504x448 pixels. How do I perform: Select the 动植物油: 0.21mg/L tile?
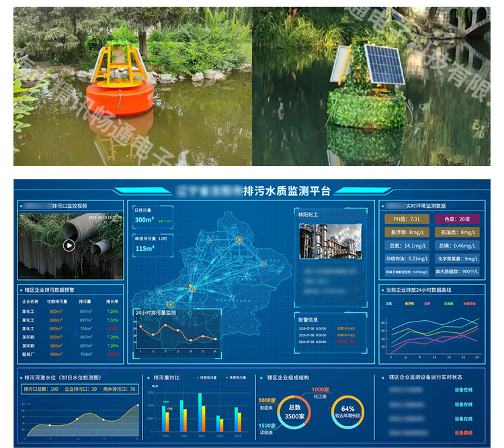[407, 258]
